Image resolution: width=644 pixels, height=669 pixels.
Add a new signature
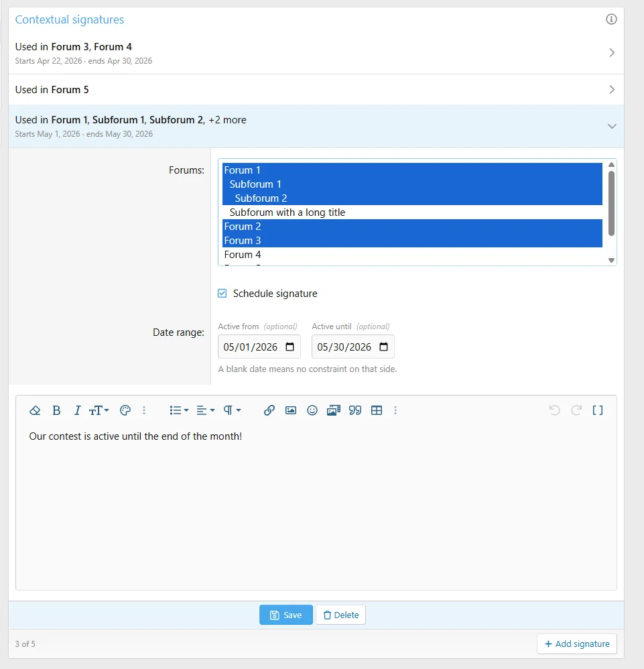(576, 644)
